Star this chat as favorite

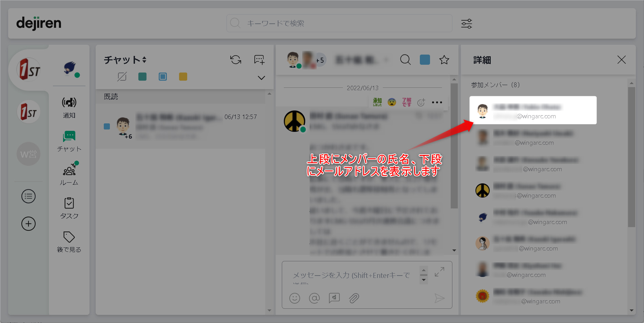(x=444, y=60)
